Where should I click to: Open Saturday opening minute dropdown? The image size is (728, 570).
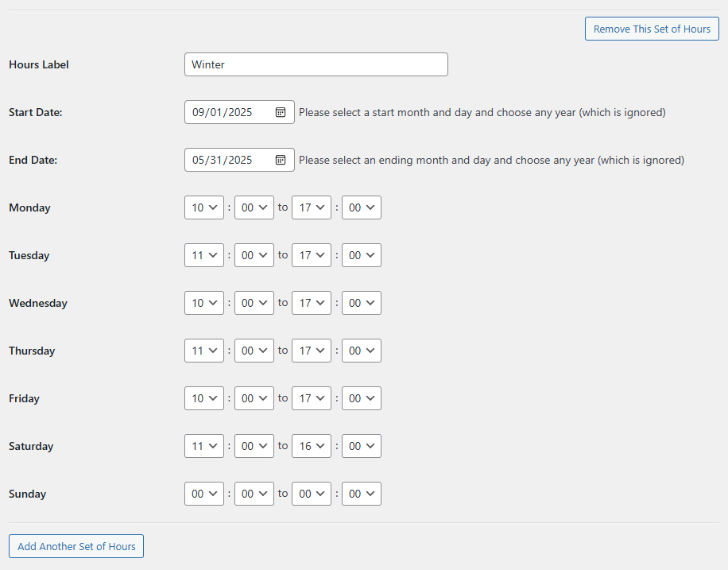pos(254,446)
